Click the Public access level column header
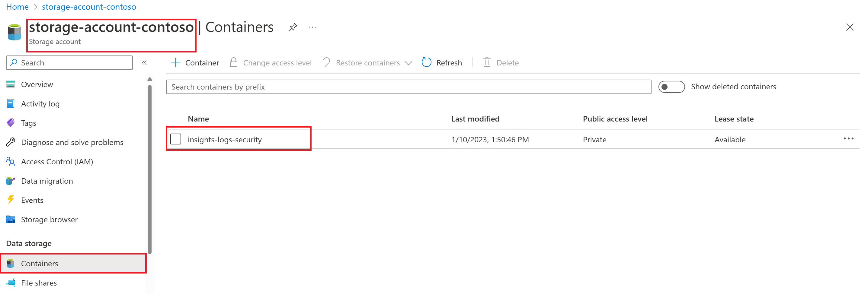This screenshot has width=868, height=294. 615,119
